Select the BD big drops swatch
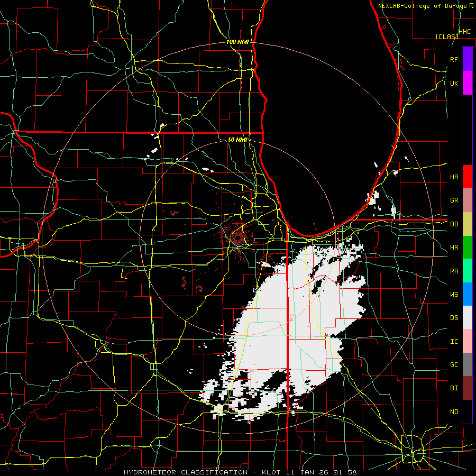This screenshot has width=476, height=476. (x=467, y=224)
